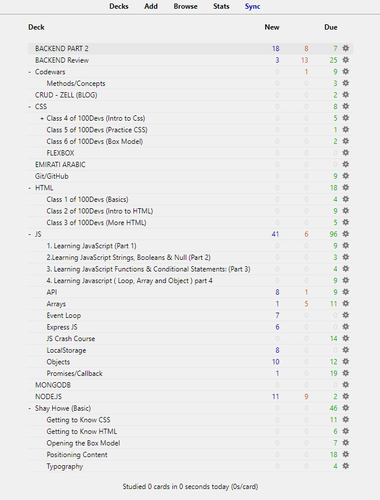The image size is (380, 500).
Task: Open gear options for Promises/Callback deck
Action: pyautogui.click(x=346, y=373)
